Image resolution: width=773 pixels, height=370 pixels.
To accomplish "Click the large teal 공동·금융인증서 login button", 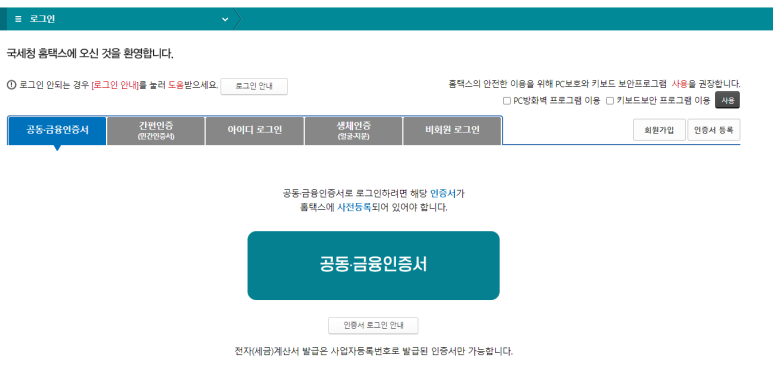I will click(374, 266).
